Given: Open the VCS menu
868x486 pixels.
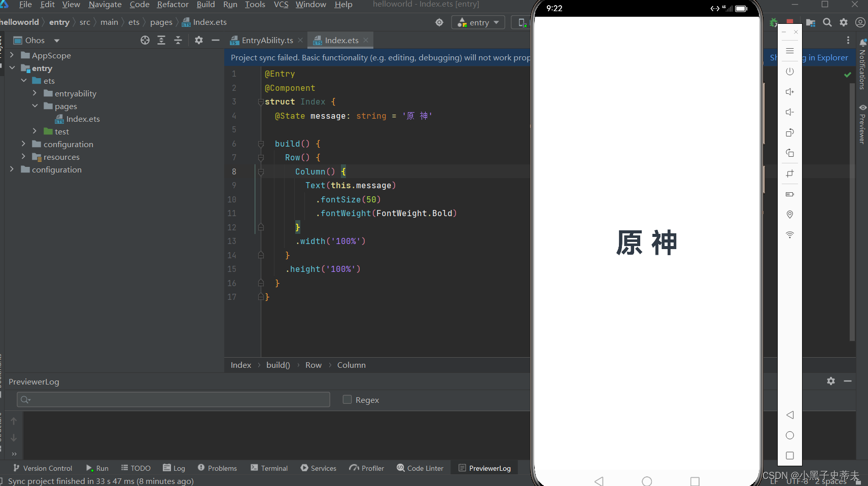Looking at the screenshot, I should [x=281, y=5].
